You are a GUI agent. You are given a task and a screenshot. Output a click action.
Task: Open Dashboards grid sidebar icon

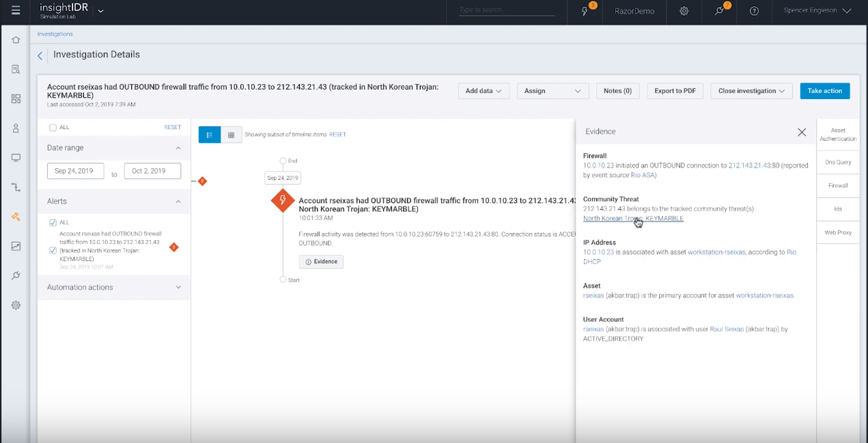[16, 98]
